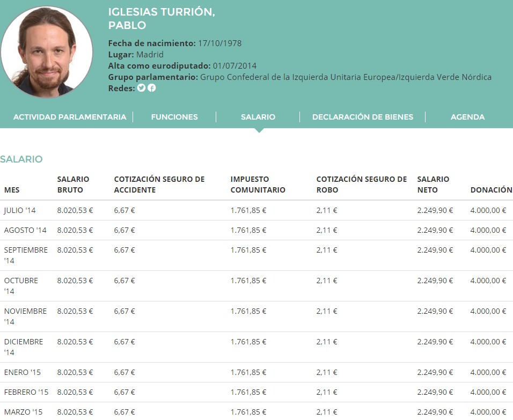Click the Impuesto Comunitario column header
The height and width of the screenshot is (420, 513).
[x=258, y=185]
